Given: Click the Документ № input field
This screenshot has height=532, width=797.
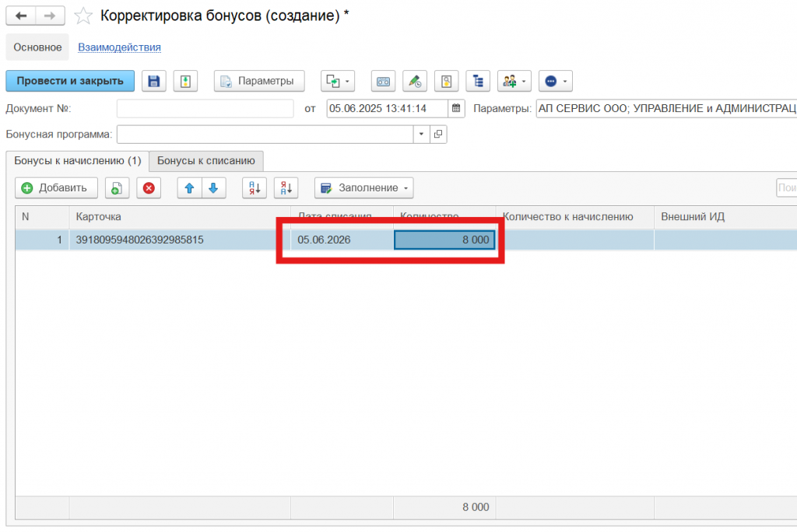Looking at the screenshot, I should point(205,109).
